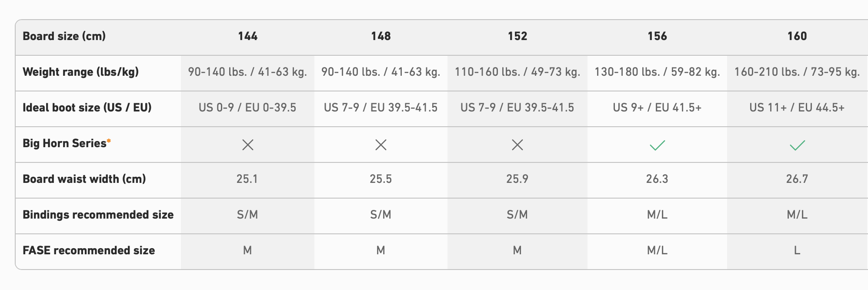Click the Big Horn X mark for 152
The image size is (868, 290).
tap(517, 145)
